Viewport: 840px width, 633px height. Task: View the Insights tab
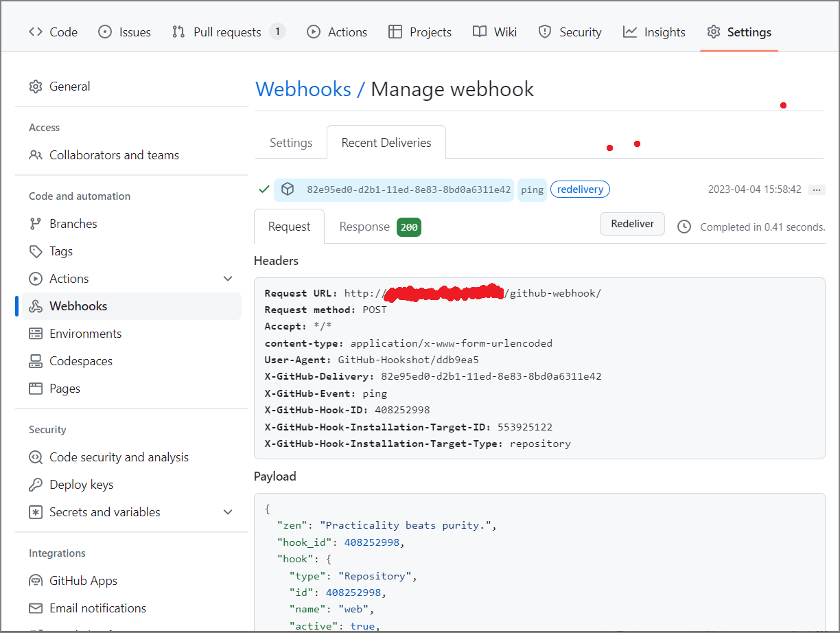click(x=654, y=32)
